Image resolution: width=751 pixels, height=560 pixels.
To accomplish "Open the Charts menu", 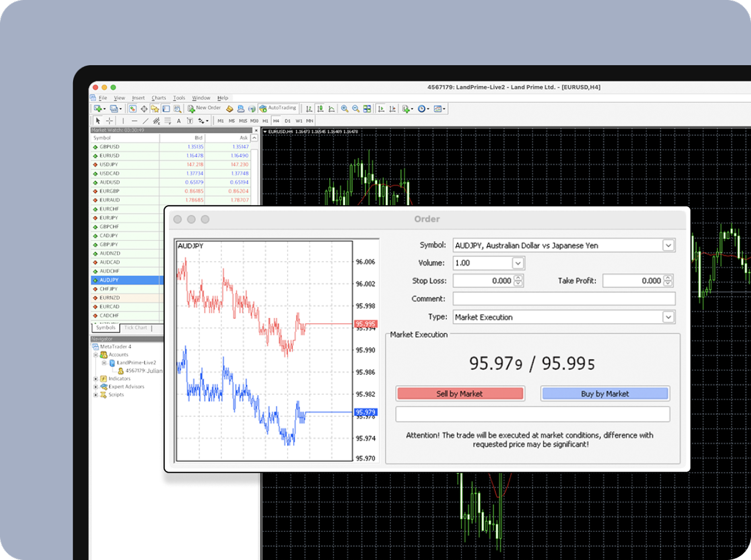I will pos(159,98).
